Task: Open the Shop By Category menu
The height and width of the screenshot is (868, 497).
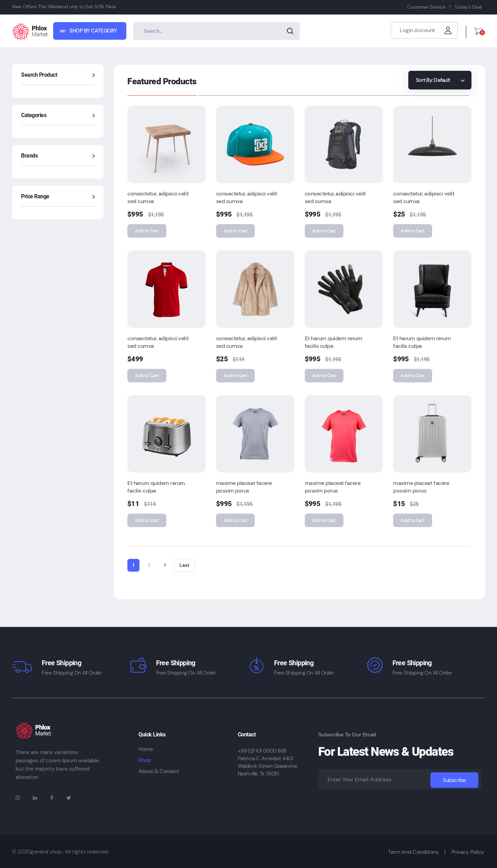Action: tap(89, 31)
